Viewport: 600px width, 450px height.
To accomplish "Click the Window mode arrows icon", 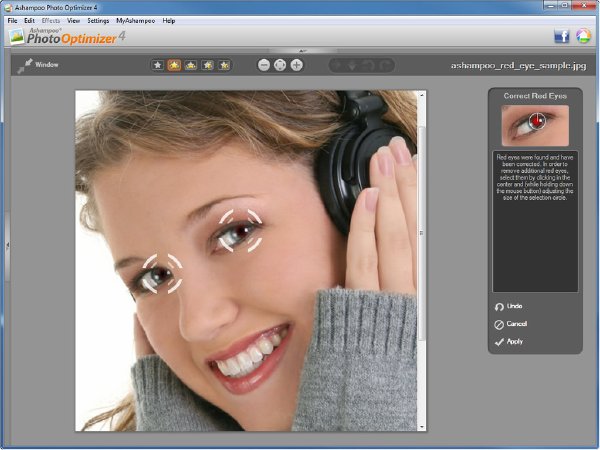I will click(x=24, y=65).
